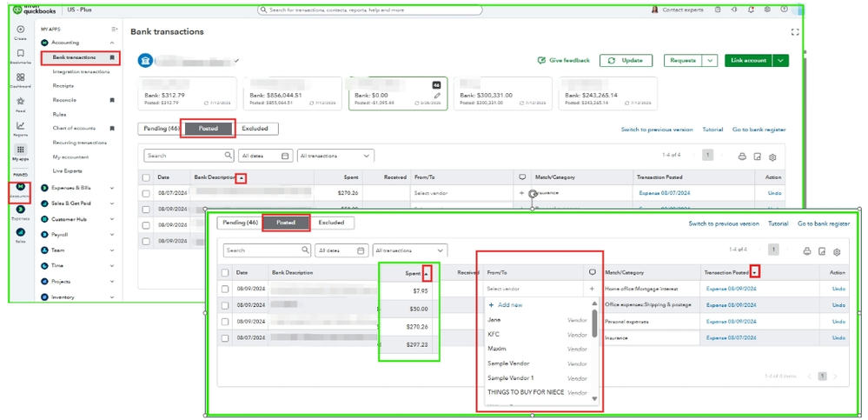Tick the 08/07/2024 row checkbox in the upper table

(x=146, y=193)
